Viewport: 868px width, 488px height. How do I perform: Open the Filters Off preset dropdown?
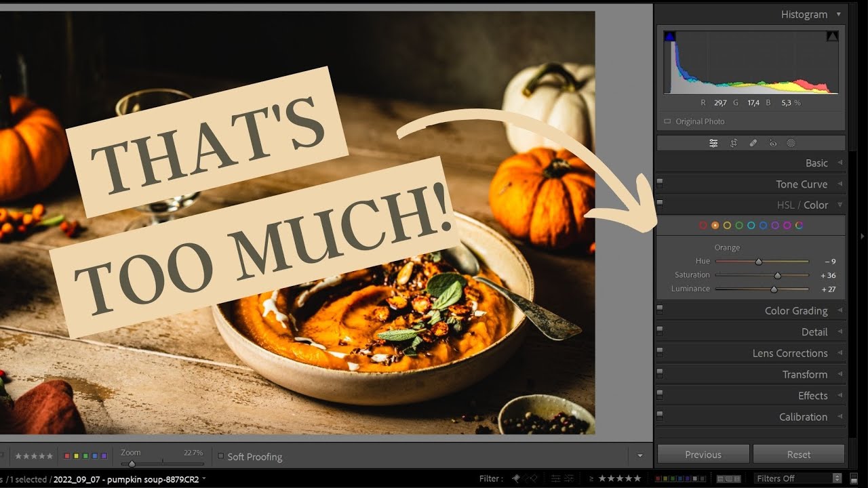click(798, 479)
